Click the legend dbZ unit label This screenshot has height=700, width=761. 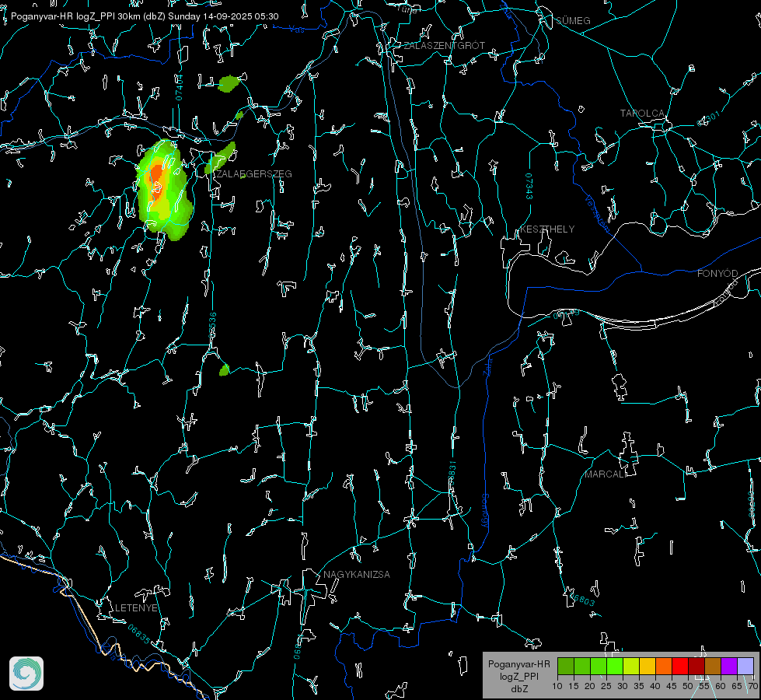pos(519,689)
